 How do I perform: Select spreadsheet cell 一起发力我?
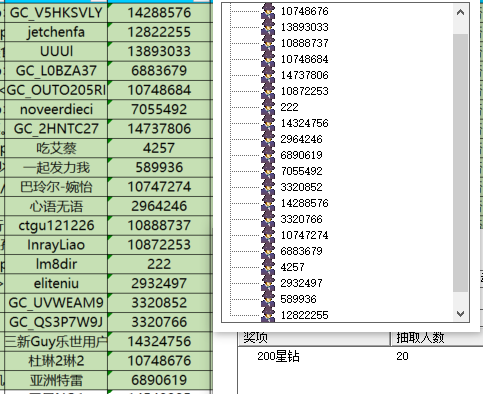pyautogui.click(x=56, y=167)
